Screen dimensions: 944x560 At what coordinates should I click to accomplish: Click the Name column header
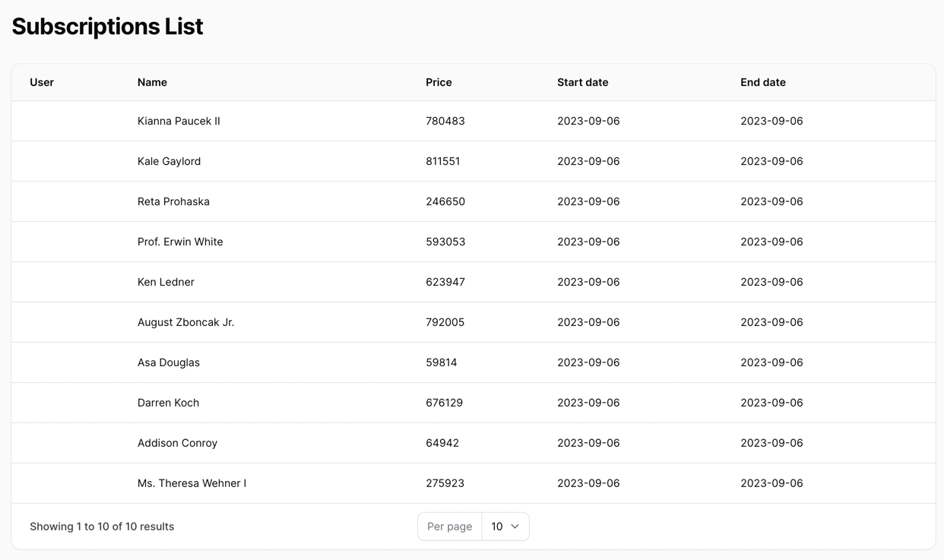(x=152, y=82)
